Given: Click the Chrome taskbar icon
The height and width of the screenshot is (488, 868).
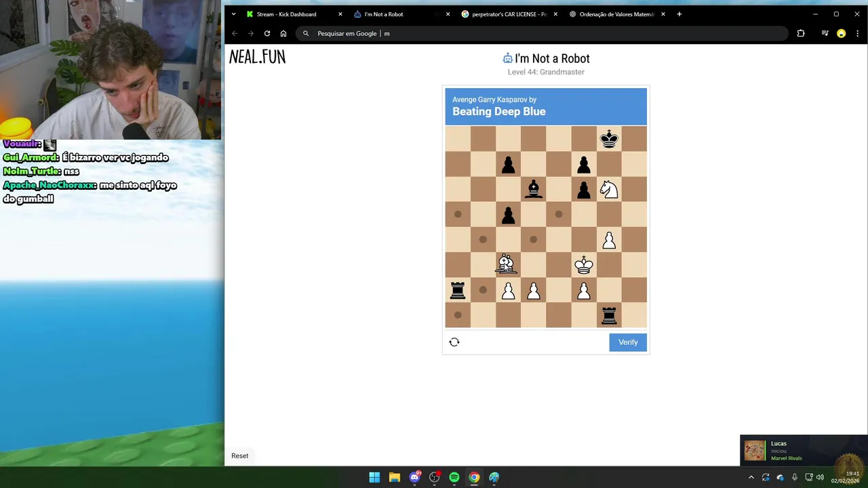Looking at the screenshot, I should coord(474,477).
